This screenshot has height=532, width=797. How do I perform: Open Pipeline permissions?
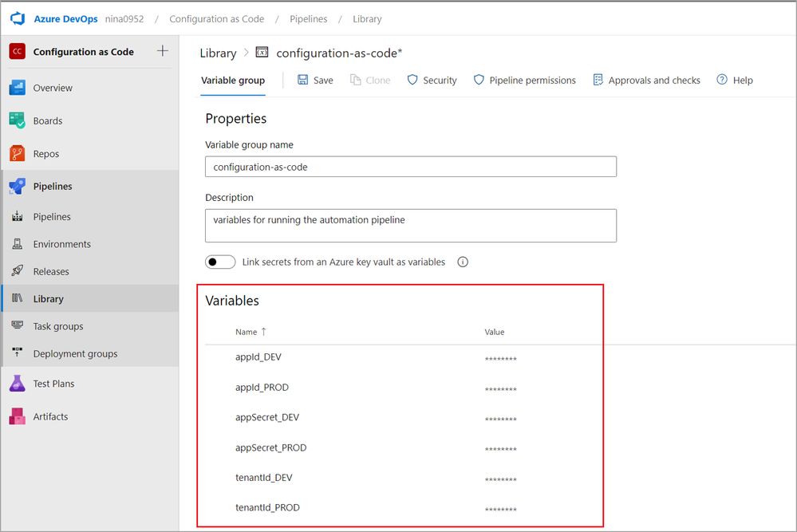pos(525,80)
